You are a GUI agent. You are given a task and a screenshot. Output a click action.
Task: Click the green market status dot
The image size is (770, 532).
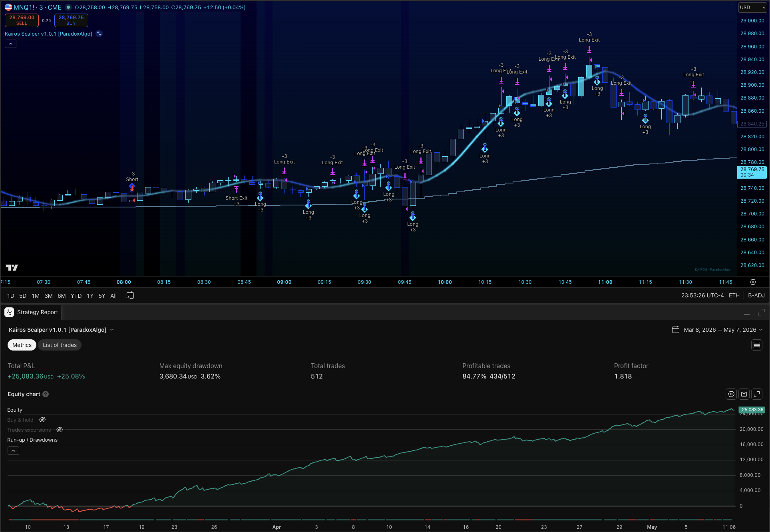coord(68,7)
